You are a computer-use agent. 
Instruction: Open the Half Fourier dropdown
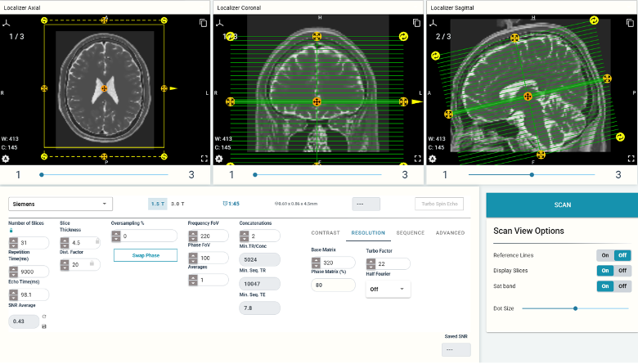pyautogui.click(x=388, y=289)
